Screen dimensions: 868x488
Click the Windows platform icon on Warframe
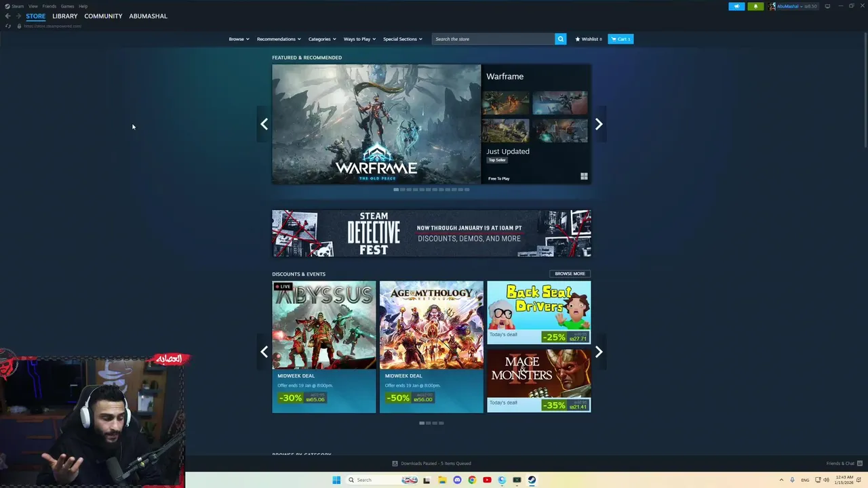point(584,176)
